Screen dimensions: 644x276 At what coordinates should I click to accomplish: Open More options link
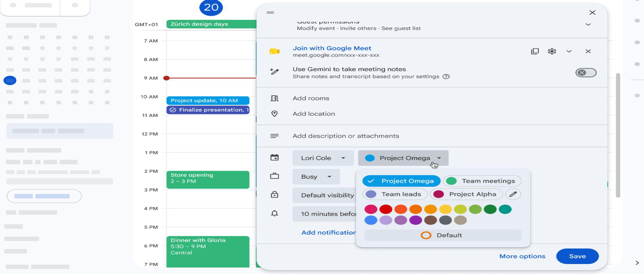click(x=522, y=256)
